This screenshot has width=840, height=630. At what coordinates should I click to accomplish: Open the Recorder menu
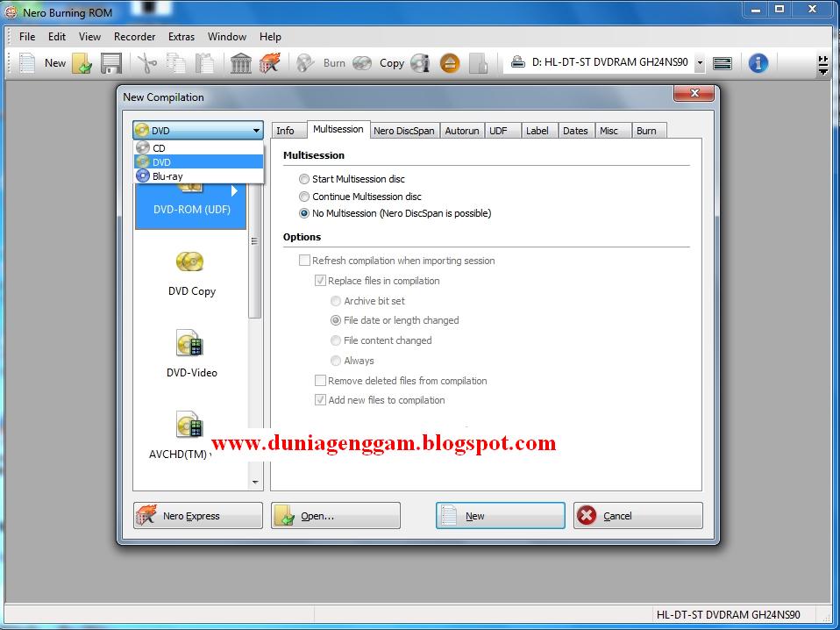pyautogui.click(x=134, y=37)
